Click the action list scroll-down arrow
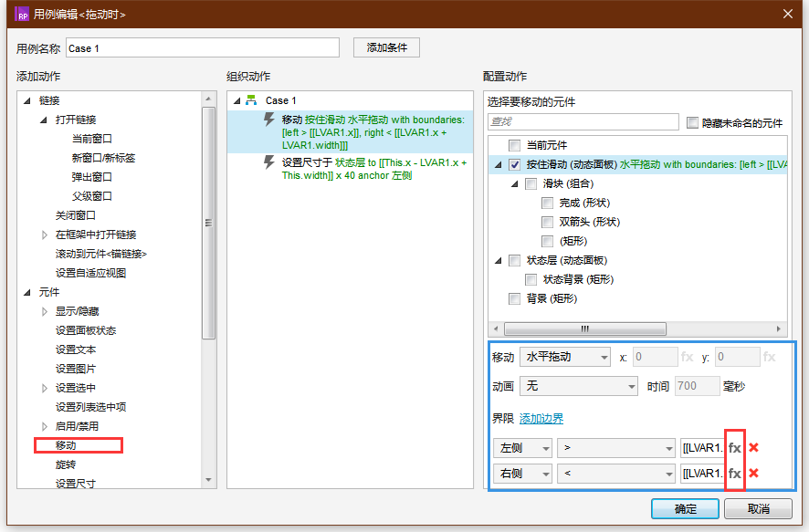 [x=208, y=480]
